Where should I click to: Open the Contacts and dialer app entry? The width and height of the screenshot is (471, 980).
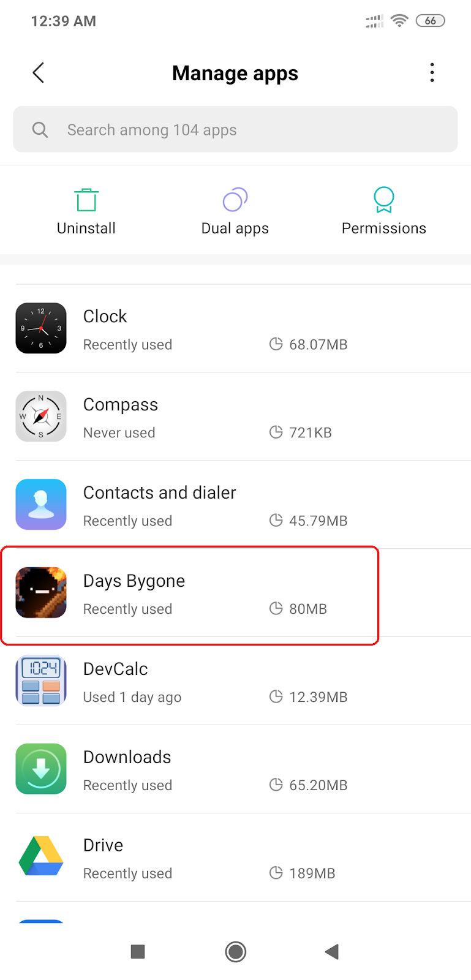[184, 504]
